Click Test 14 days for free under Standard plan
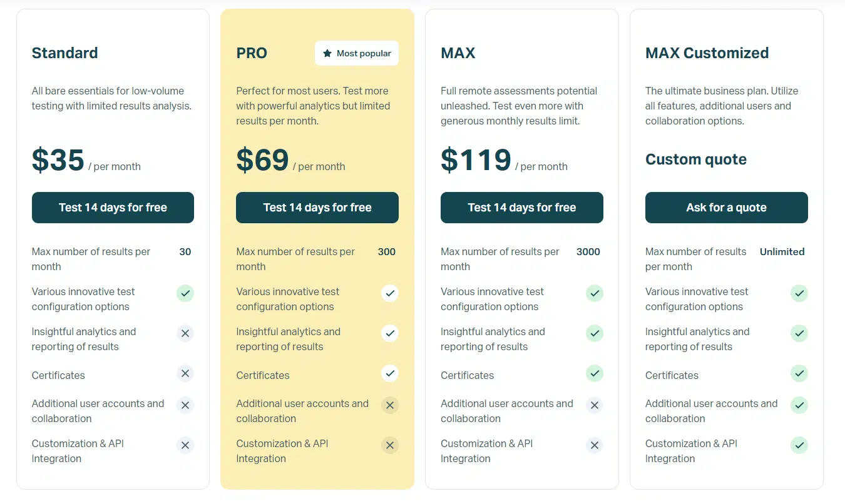The image size is (845, 504). point(113,207)
